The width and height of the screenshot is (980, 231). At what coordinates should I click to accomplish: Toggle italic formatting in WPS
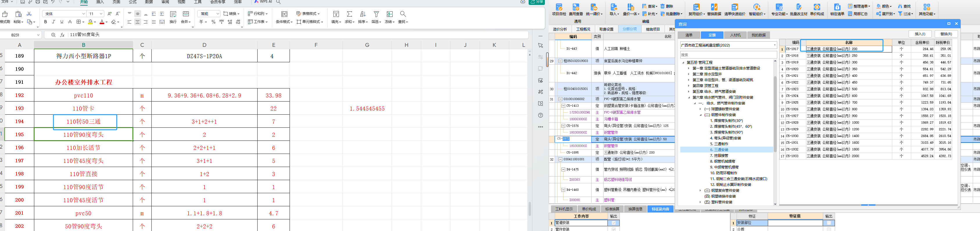[x=54, y=22]
